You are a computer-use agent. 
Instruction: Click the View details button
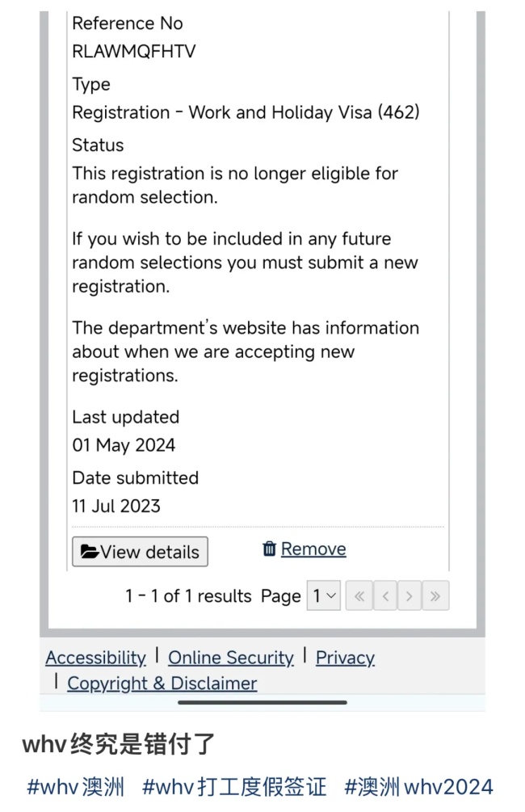click(x=140, y=552)
